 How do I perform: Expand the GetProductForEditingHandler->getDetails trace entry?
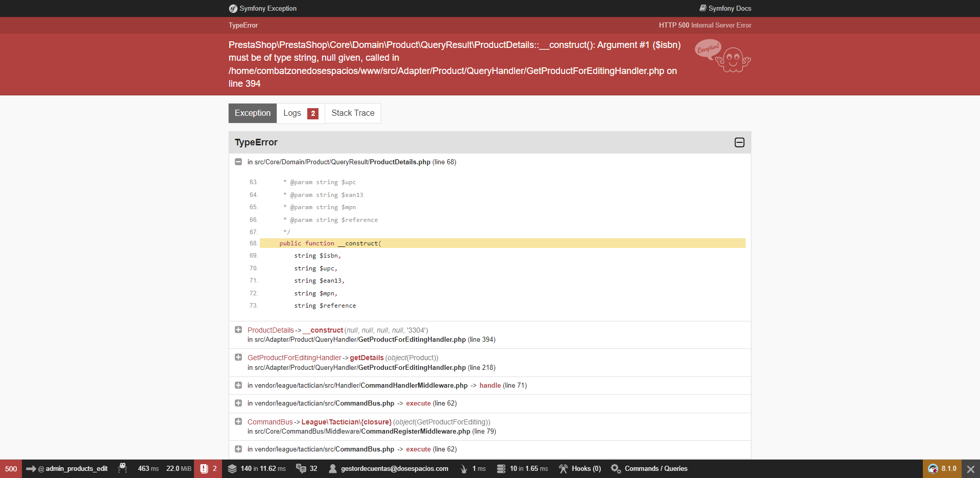pos(238,358)
